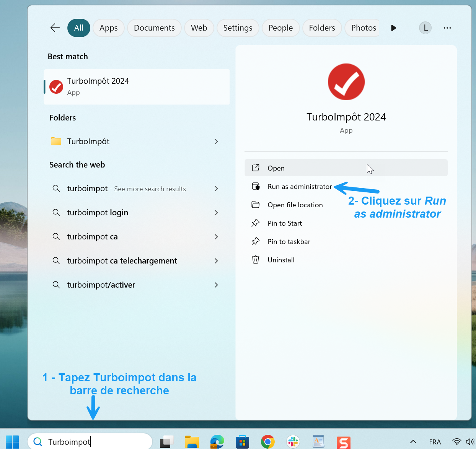
Task: Click the Run as administrator shield icon
Action: click(256, 186)
